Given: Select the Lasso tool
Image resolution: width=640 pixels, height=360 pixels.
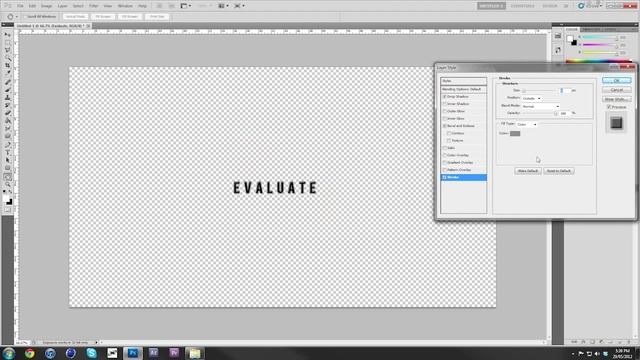Looking at the screenshot, I should (x=8, y=50).
